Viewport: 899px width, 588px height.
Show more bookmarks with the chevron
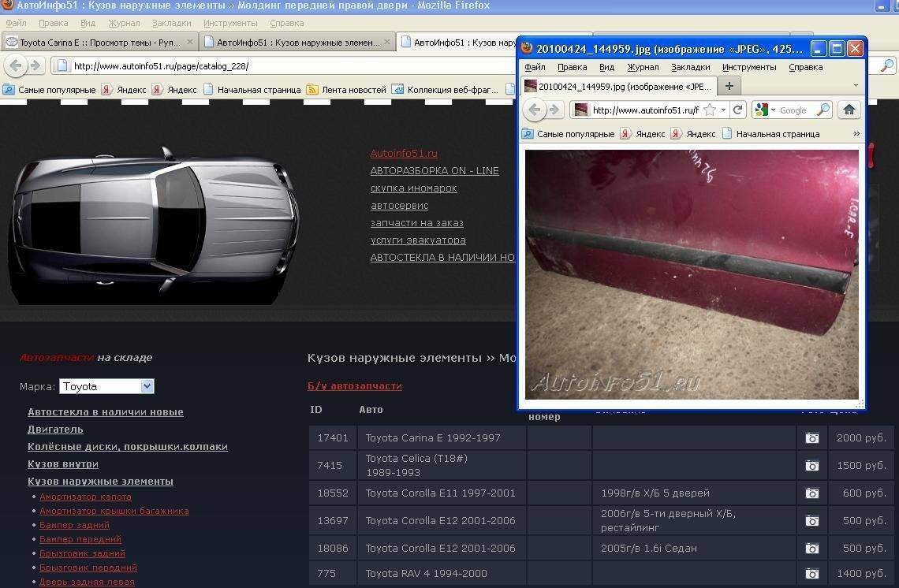pos(856,134)
